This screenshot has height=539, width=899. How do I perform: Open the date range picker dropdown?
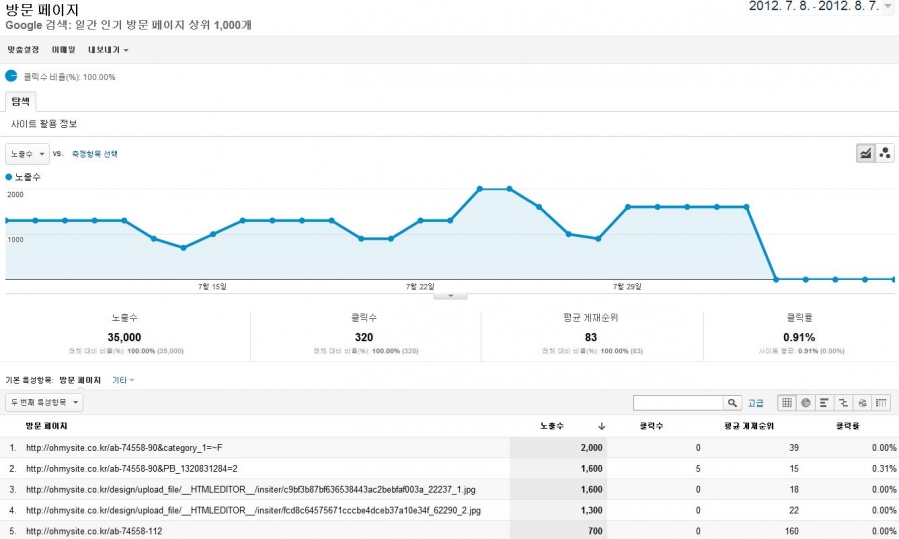(x=887, y=6)
